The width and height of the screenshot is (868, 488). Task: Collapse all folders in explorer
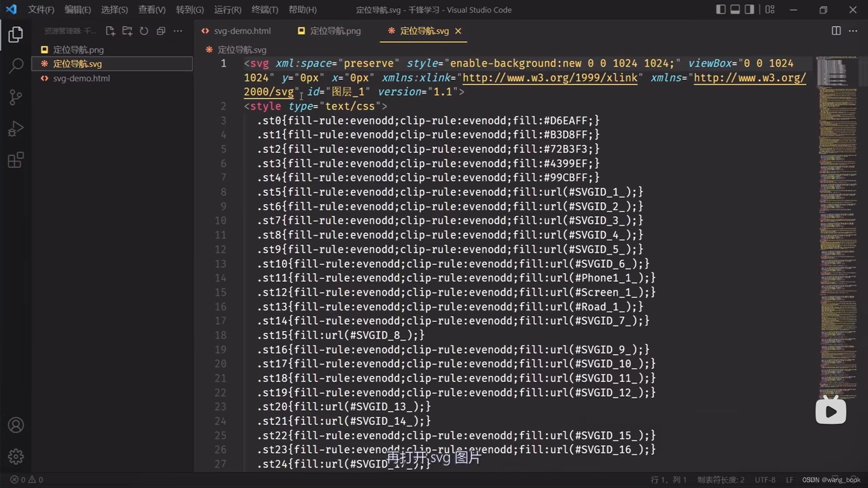click(160, 31)
